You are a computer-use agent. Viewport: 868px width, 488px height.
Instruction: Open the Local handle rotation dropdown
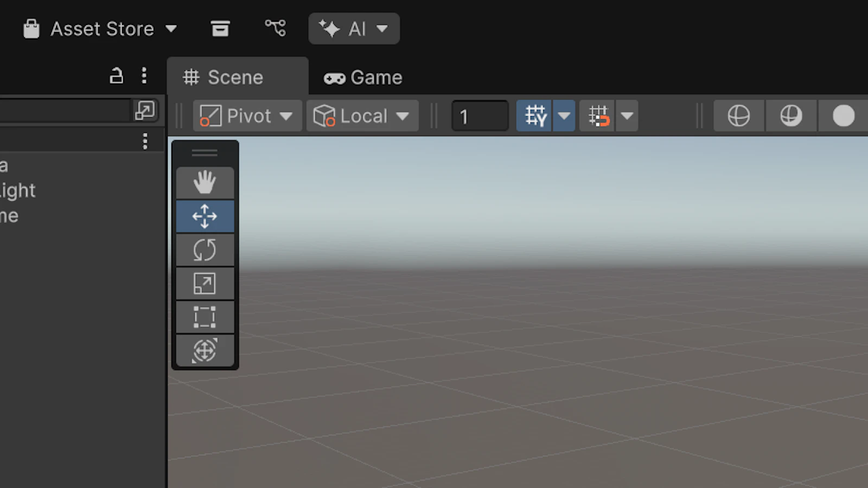click(x=362, y=115)
